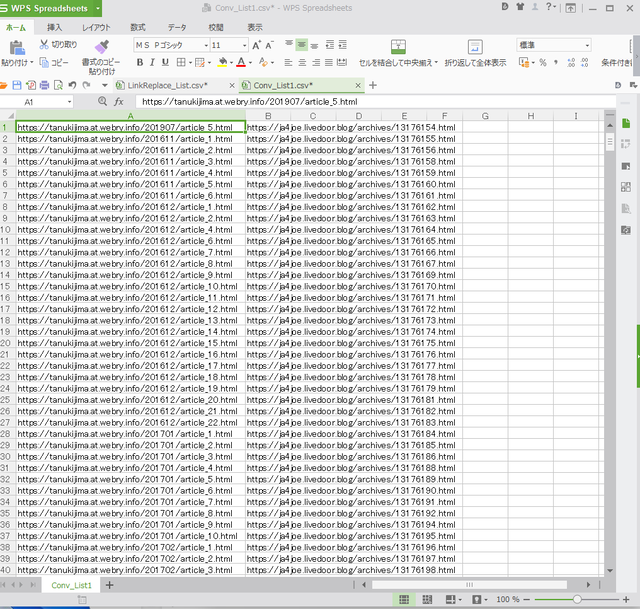The image size is (640, 609).
Task: Align text left
Action: coord(289,62)
